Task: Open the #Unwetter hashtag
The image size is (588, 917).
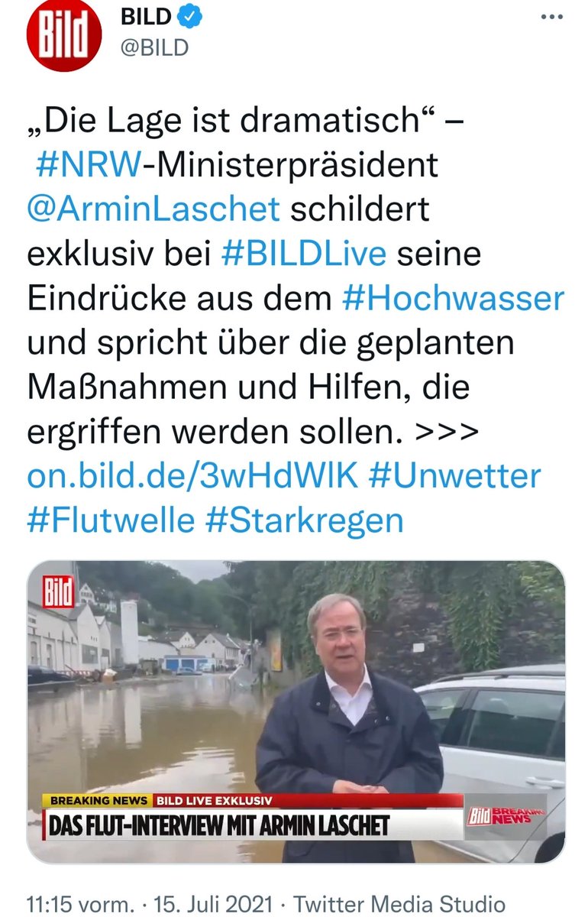Action: (x=454, y=476)
